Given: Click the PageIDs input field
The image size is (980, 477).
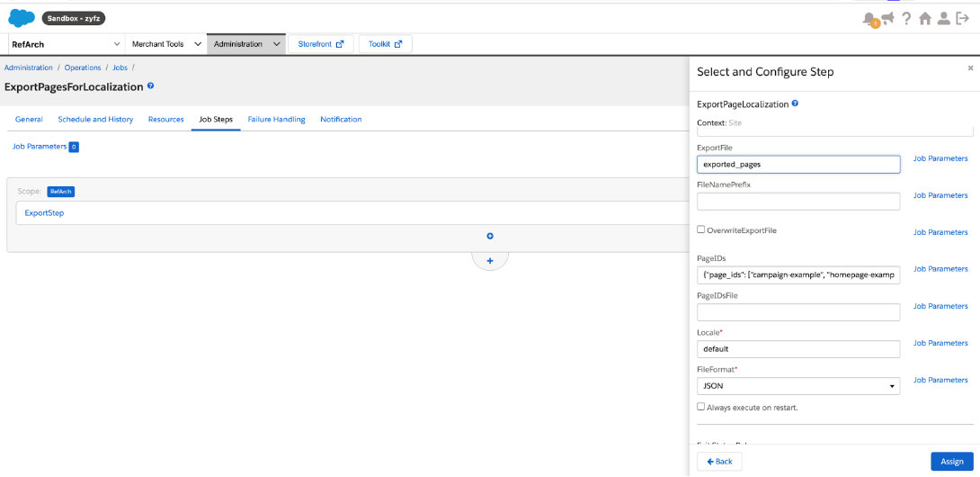Looking at the screenshot, I should click(798, 274).
